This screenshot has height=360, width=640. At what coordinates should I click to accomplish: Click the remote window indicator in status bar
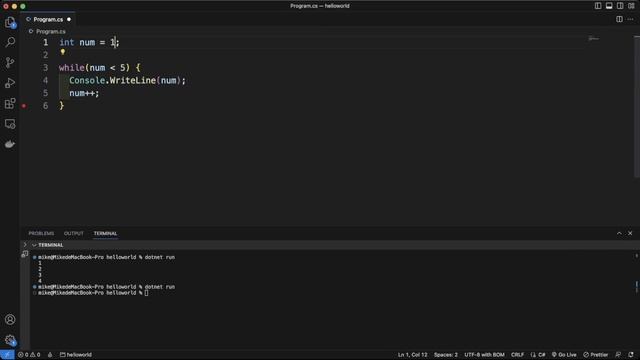click(7, 355)
